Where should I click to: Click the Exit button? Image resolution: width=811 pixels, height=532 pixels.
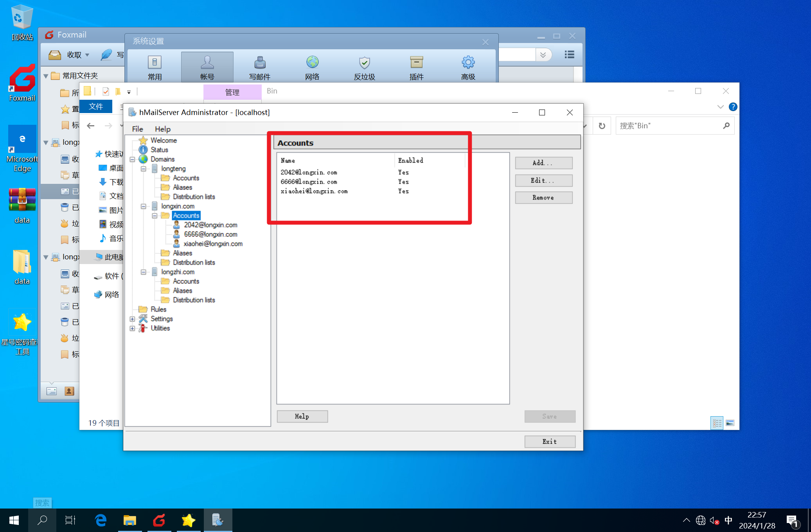[x=550, y=442]
